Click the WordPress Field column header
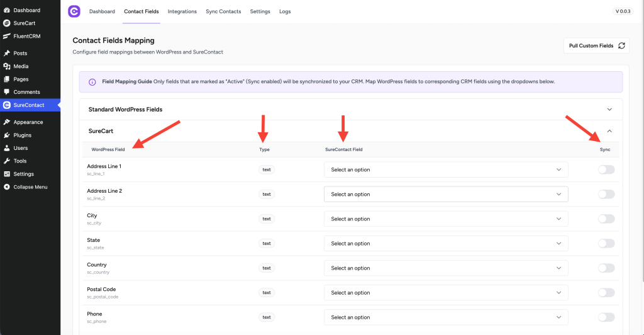Viewport: 644px width, 335px height. pos(108,150)
